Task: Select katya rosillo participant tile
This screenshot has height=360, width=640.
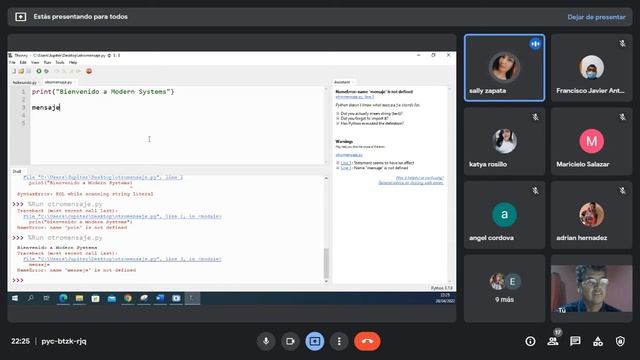Action: (x=504, y=141)
